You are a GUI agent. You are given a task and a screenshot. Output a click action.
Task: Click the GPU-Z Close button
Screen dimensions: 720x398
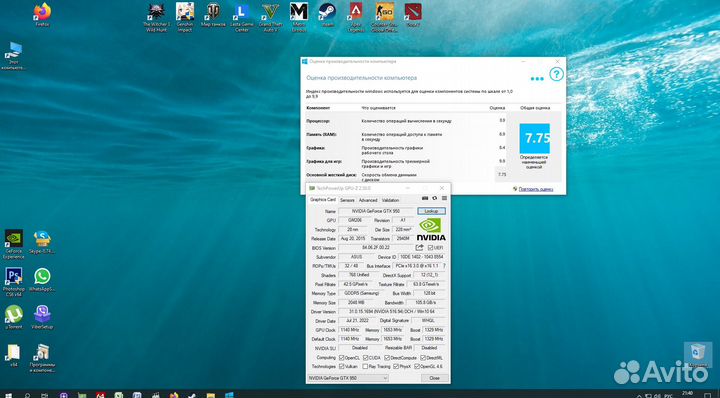coord(434,378)
